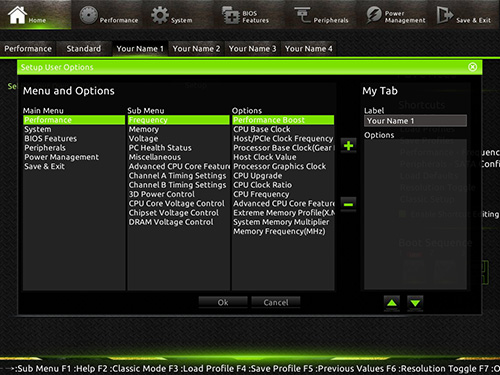
Task: Select Frequency in Sub Menu list
Action: pos(179,120)
